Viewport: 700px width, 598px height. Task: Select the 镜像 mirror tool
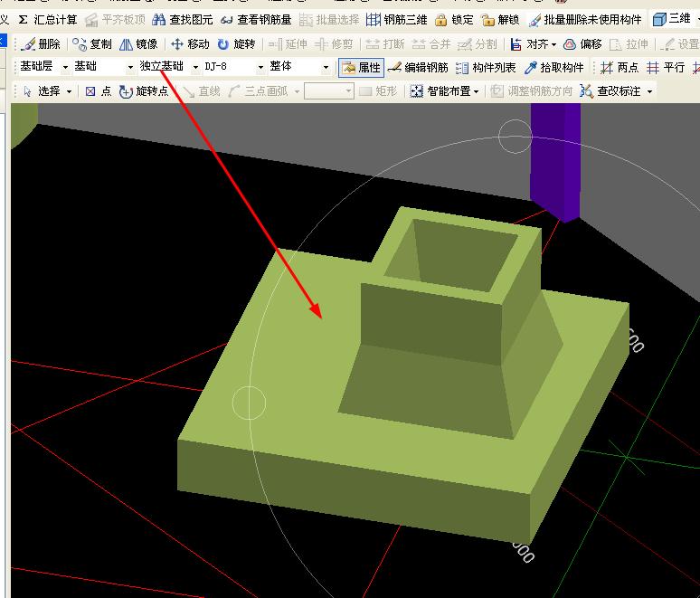click(138, 43)
